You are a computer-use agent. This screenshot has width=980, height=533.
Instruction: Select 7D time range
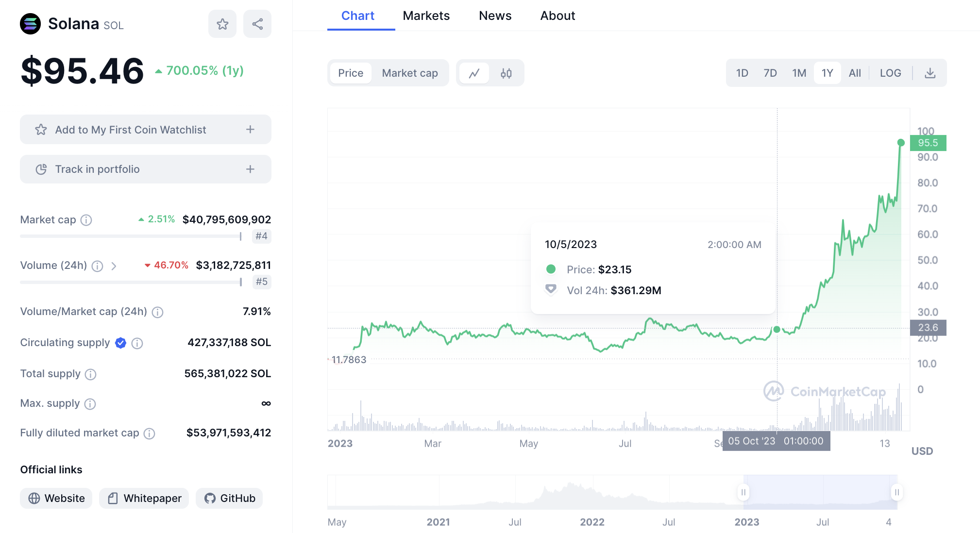(x=770, y=73)
